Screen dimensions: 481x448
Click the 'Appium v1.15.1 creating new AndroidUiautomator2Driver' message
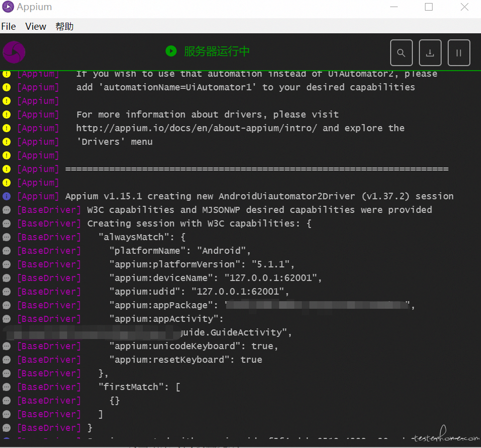[x=259, y=196]
